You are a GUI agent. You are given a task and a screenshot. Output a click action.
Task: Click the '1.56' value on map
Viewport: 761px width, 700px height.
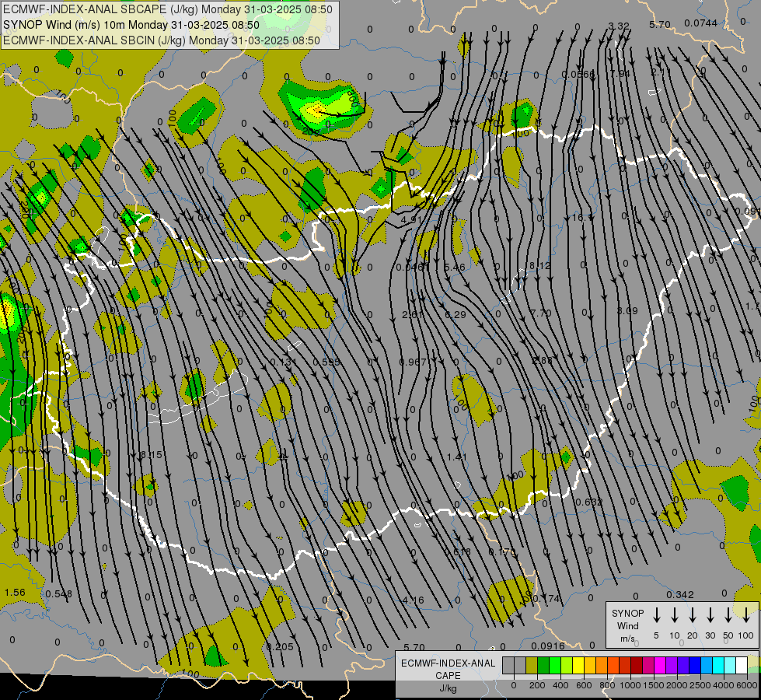(x=15, y=593)
